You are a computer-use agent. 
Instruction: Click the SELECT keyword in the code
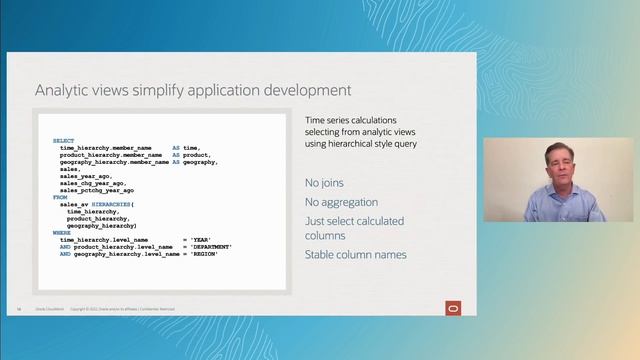(64, 141)
